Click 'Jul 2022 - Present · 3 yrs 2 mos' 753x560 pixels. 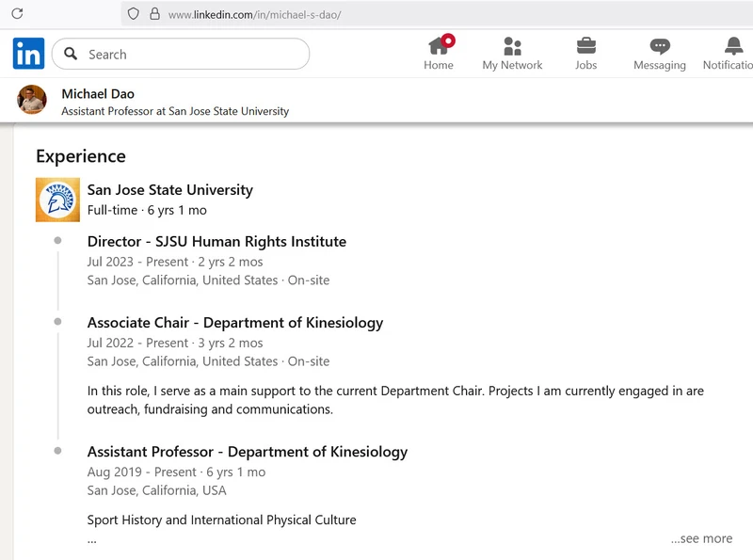(175, 343)
